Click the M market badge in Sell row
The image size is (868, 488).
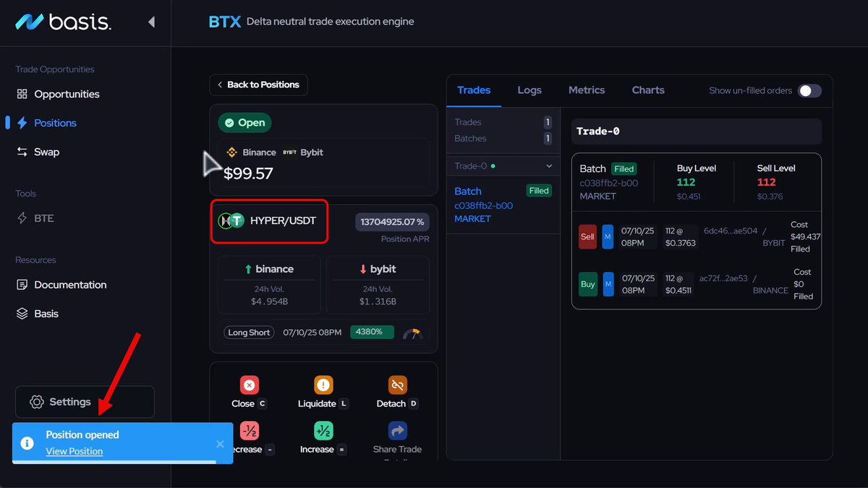pyautogui.click(x=608, y=237)
